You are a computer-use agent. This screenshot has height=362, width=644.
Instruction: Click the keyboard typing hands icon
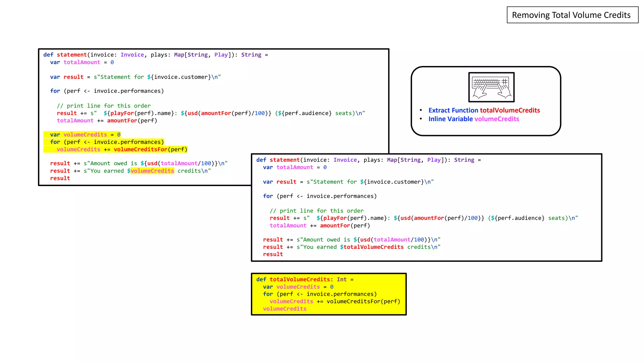coord(491,87)
